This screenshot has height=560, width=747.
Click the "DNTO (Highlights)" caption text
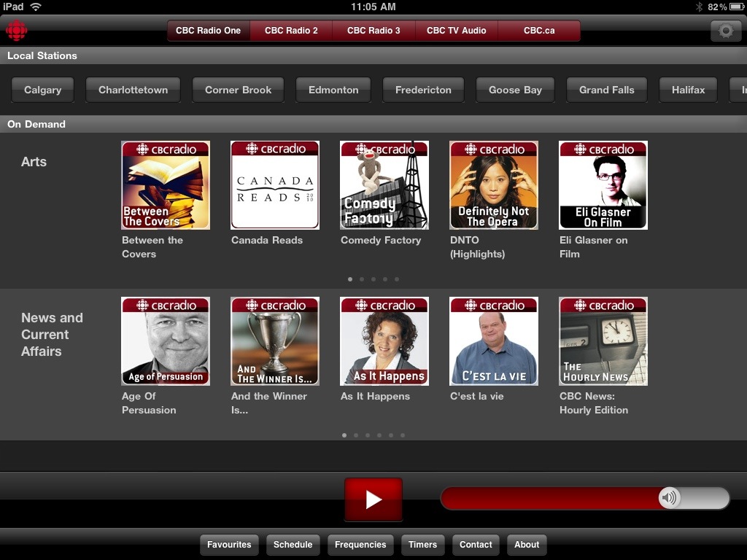(x=477, y=247)
